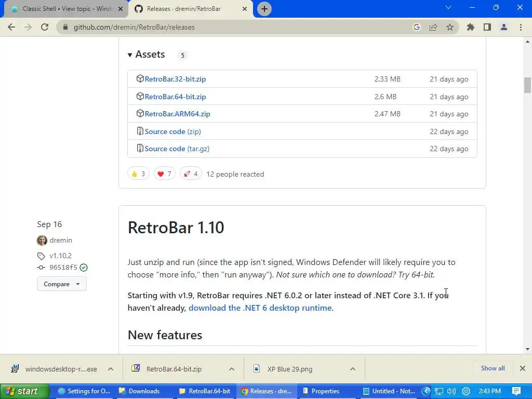The image size is (532, 399).
Task: Click the browser forward arrow
Action: [28, 27]
